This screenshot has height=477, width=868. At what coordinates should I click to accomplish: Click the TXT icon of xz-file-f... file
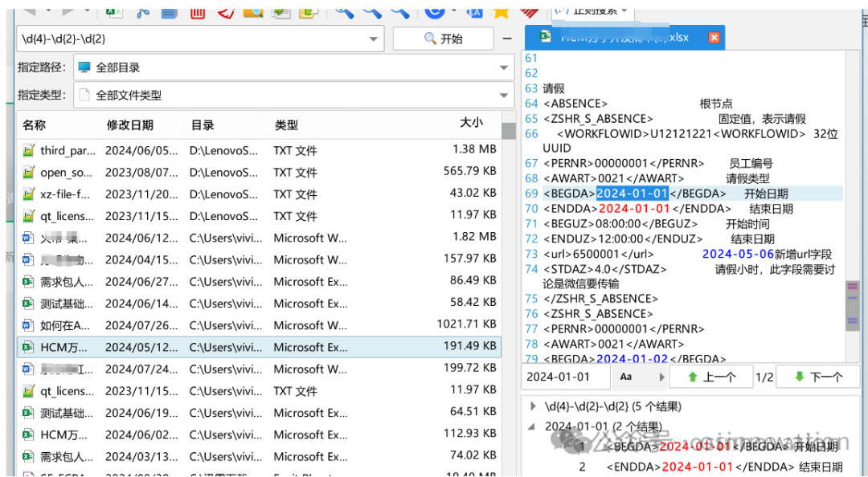(28, 194)
